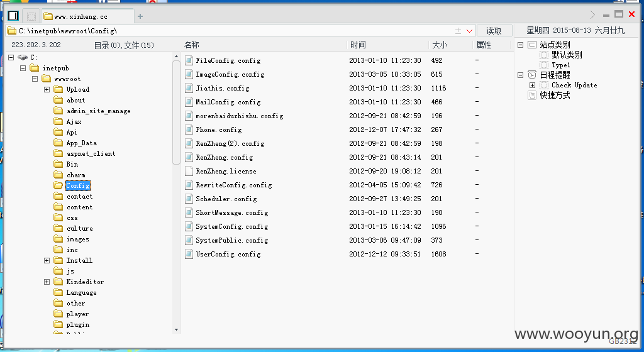This screenshot has width=644, height=352.
Task: Open the charm folder
Action: pyautogui.click(x=76, y=175)
